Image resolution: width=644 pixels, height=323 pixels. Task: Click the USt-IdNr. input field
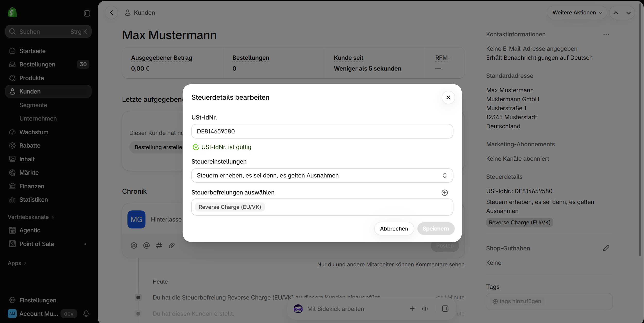pyautogui.click(x=322, y=131)
